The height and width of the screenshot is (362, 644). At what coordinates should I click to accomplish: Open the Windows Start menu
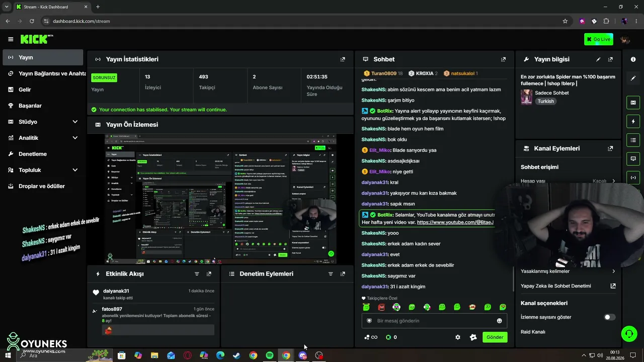[x=8, y=355]
